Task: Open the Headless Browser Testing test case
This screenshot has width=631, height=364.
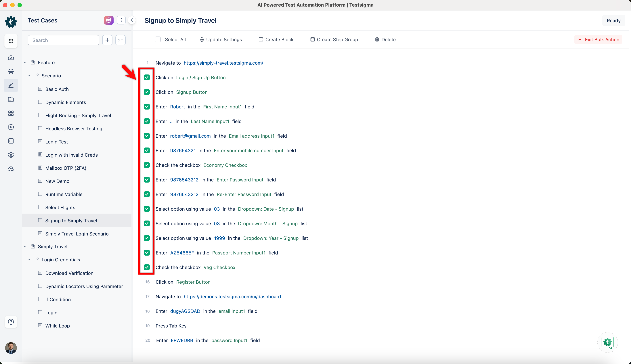Action: [x=74, y=129]
